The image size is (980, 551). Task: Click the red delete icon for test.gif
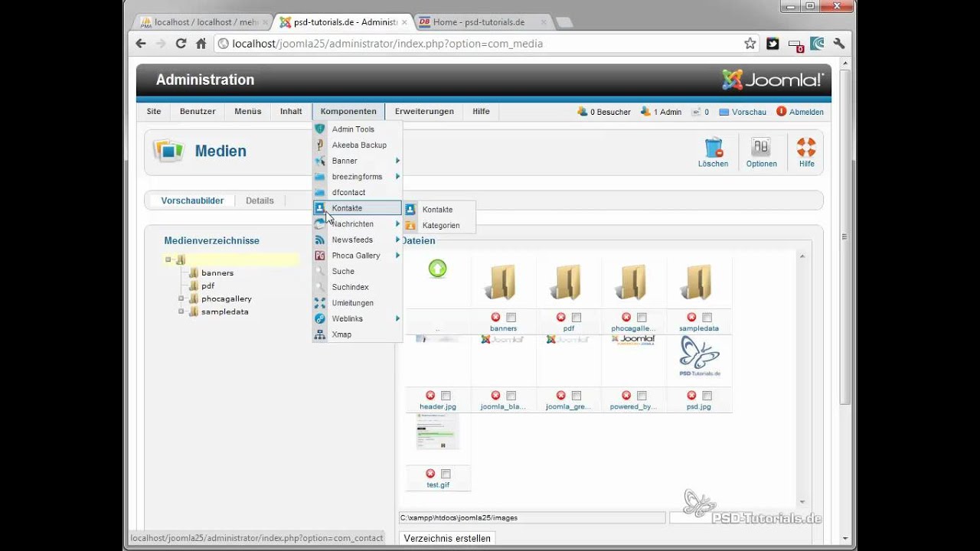[x=430, y=474]
